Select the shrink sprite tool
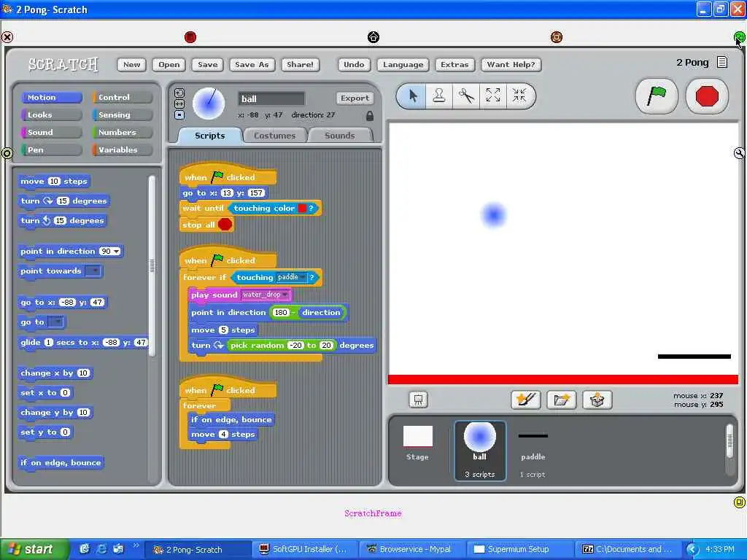 519,96
